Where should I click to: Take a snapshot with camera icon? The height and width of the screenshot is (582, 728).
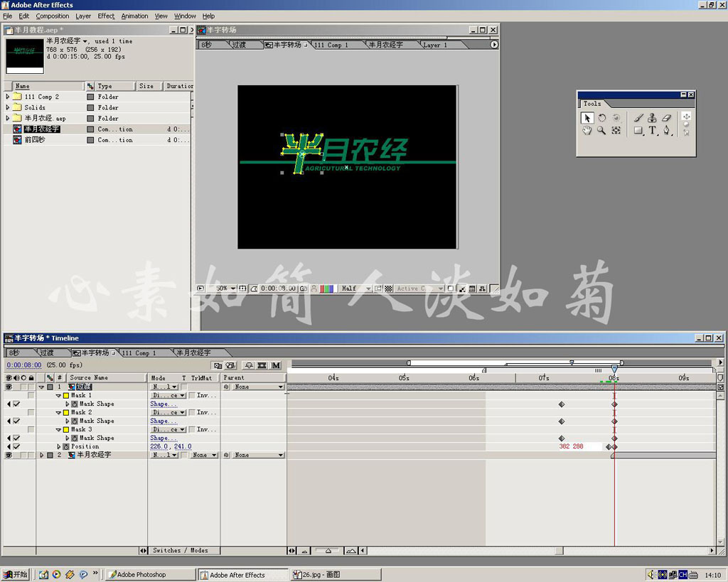[x=304, y=289]
